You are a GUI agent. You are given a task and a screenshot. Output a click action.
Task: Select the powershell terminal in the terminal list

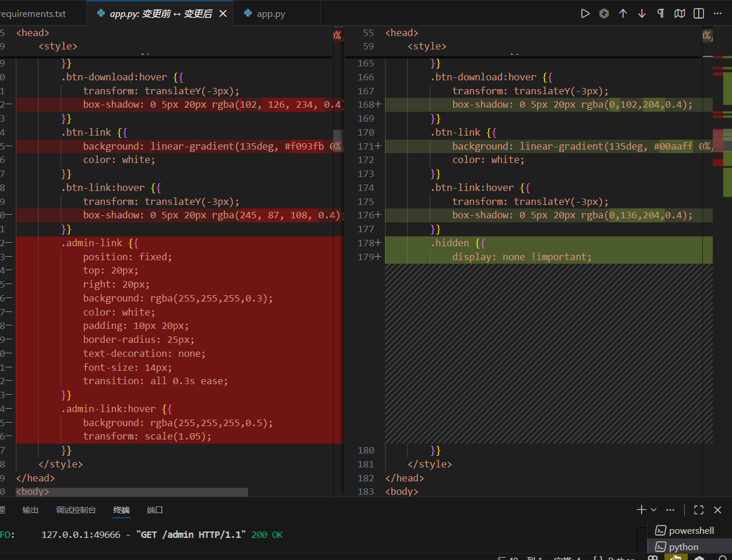[689, 530]
